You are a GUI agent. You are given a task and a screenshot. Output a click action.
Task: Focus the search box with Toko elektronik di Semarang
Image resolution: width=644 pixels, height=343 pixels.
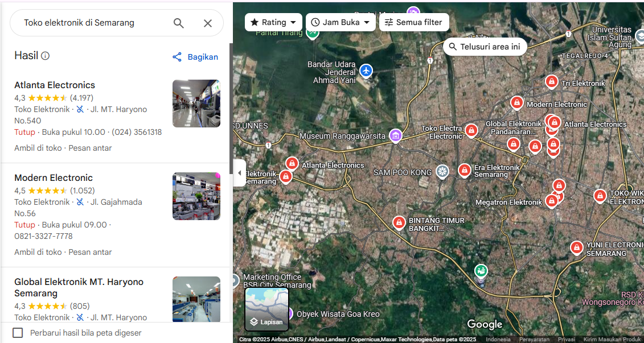tap(95, 23)
